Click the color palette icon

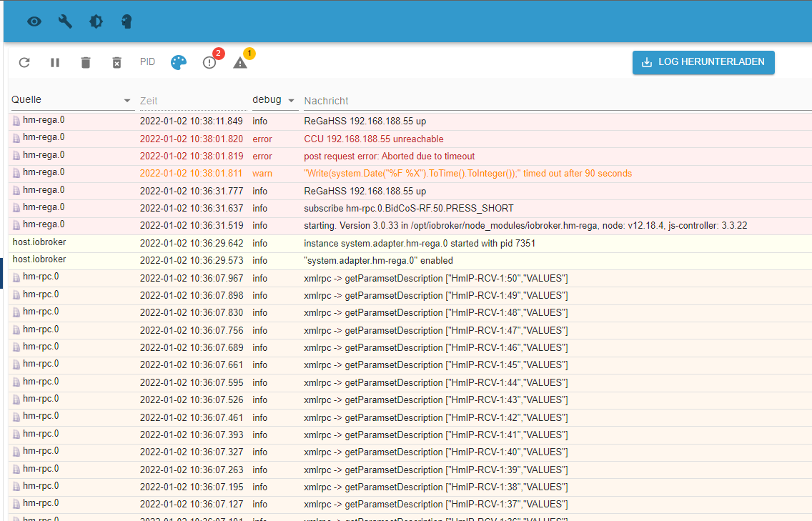(x=179, y=62)
